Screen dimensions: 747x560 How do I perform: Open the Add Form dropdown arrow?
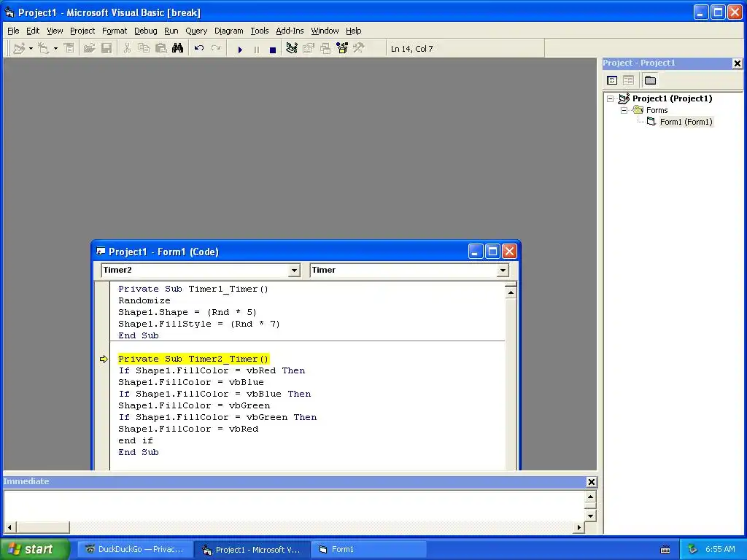point(55,49)
